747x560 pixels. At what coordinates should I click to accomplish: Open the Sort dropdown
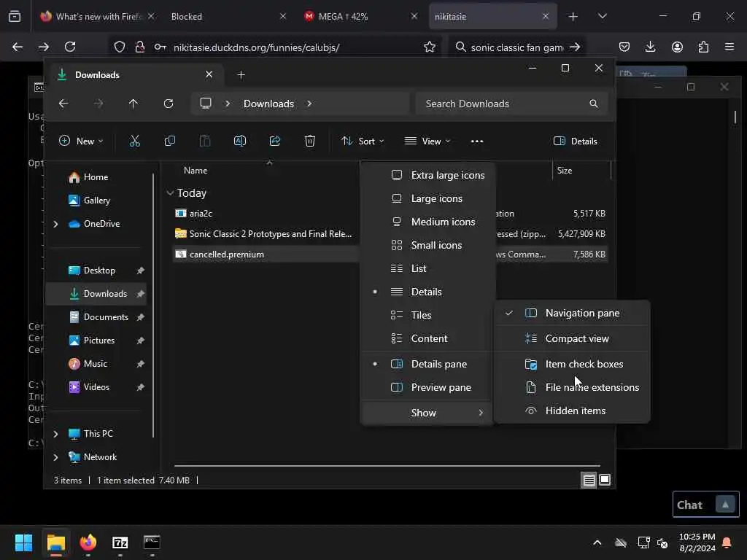tap(363, 141)
